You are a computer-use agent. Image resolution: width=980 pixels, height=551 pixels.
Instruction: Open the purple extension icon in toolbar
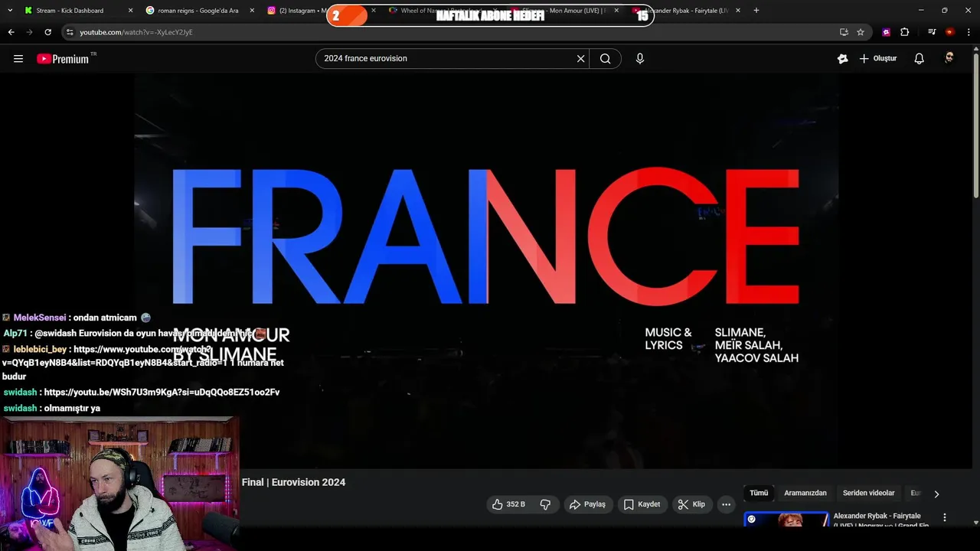click(887, 32)
